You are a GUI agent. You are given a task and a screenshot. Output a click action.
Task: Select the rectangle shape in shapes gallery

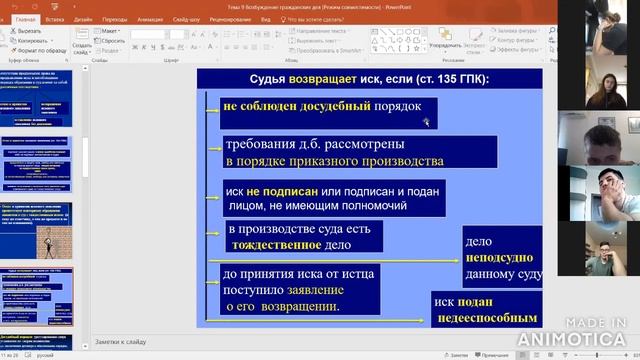pos(400,31)
